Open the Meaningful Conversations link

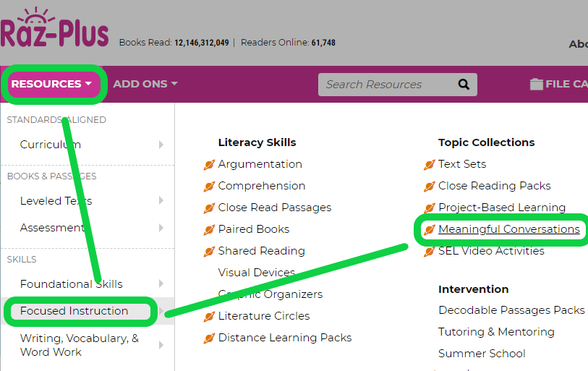coord(508,229)
